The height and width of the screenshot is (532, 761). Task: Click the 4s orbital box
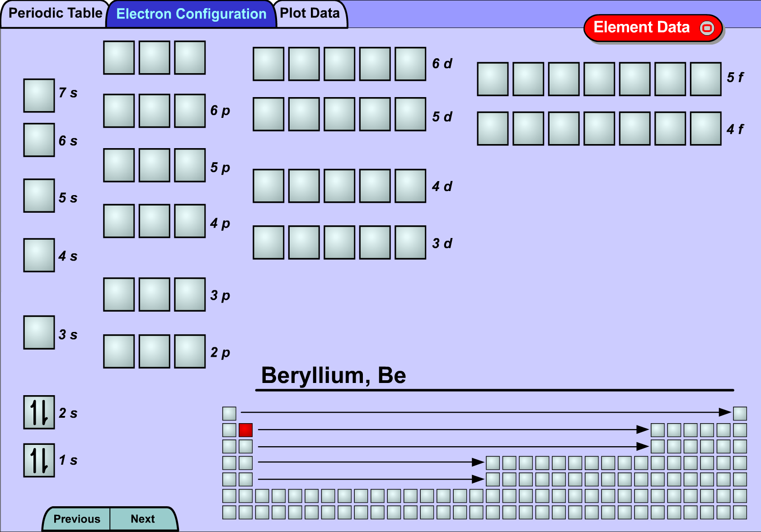(39, 255)
